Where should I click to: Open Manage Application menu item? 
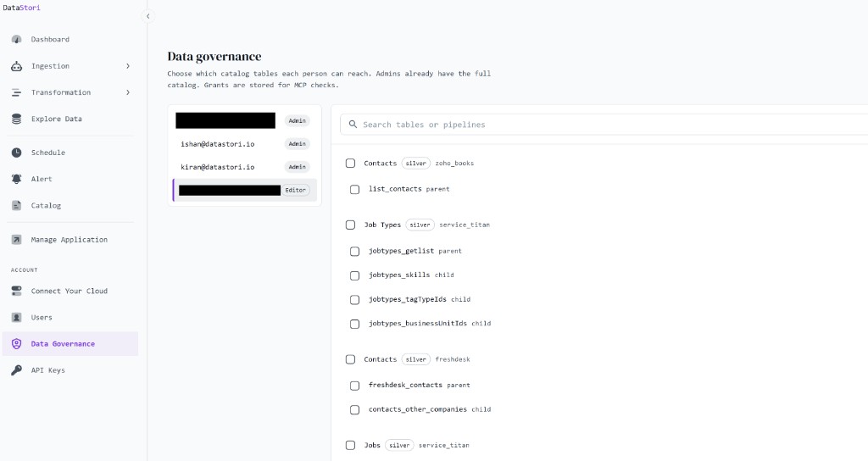(70, 240)
